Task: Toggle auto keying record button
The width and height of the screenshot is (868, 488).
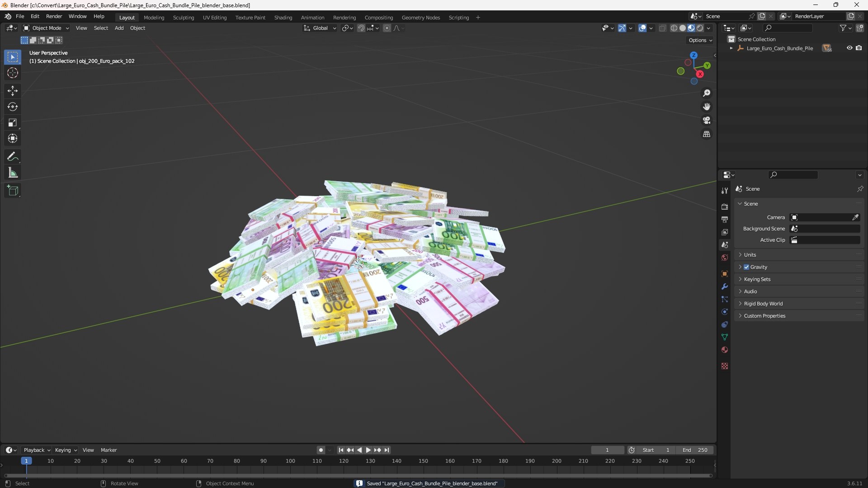Action: (321, 450)
